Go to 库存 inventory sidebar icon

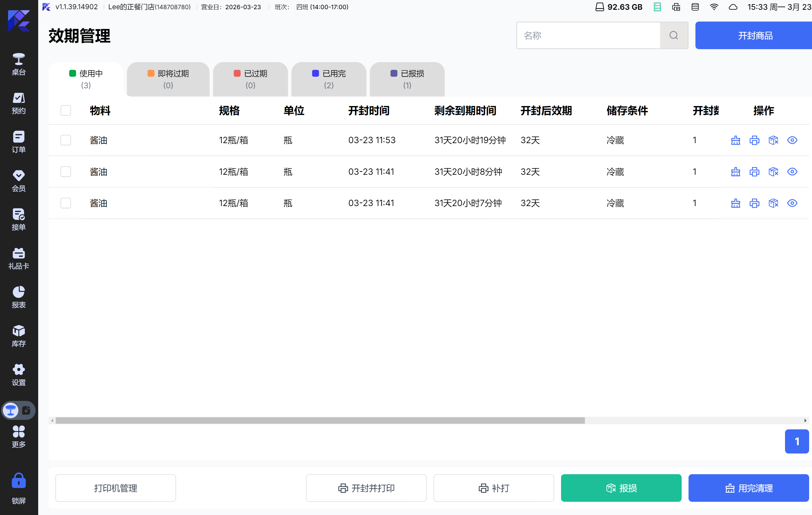pyautogui.click(x=19, y=336)
